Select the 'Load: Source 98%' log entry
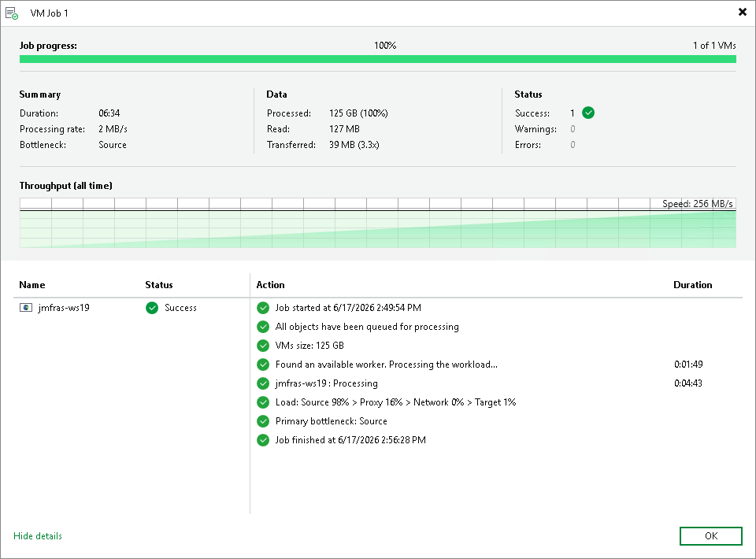756x559 pixels. tap(395, 402)
